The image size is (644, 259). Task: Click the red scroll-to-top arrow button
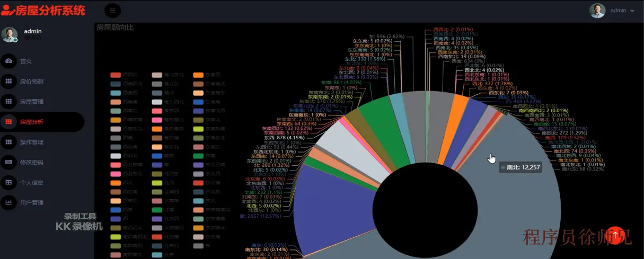click(x=614, y=235)
